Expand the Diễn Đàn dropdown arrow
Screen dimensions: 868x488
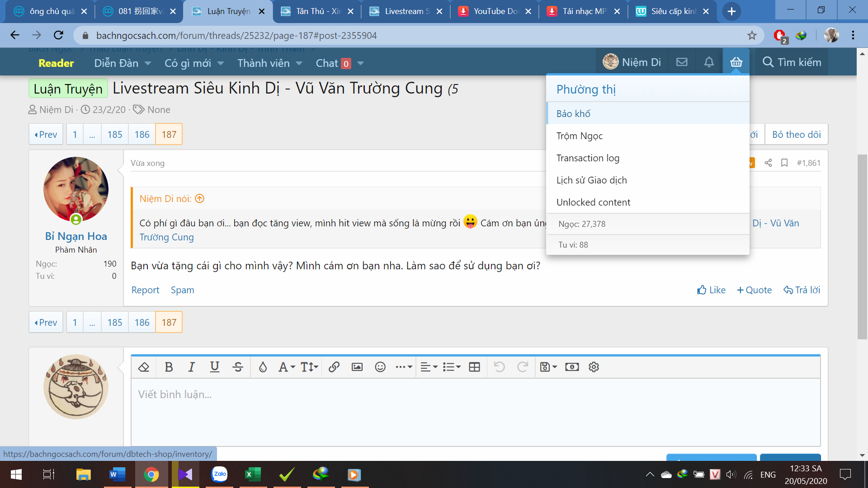click(x=148, y=63)
